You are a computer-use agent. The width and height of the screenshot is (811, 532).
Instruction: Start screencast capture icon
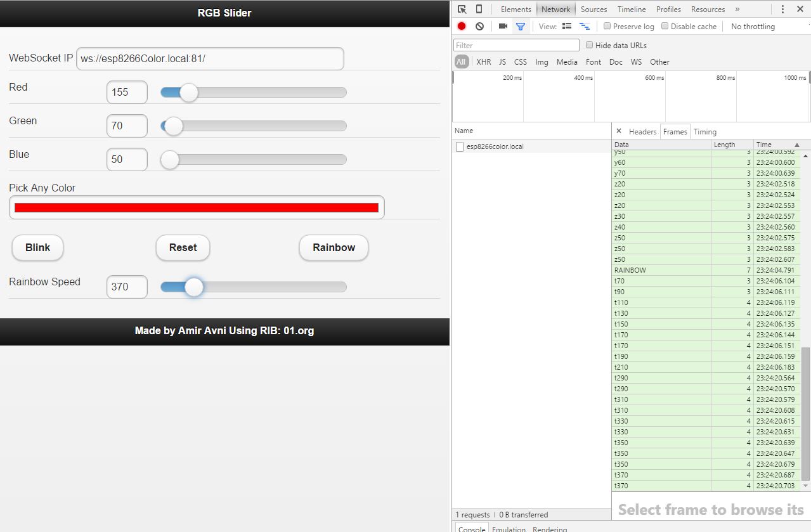pyautogui.click(x=503, y=26)
